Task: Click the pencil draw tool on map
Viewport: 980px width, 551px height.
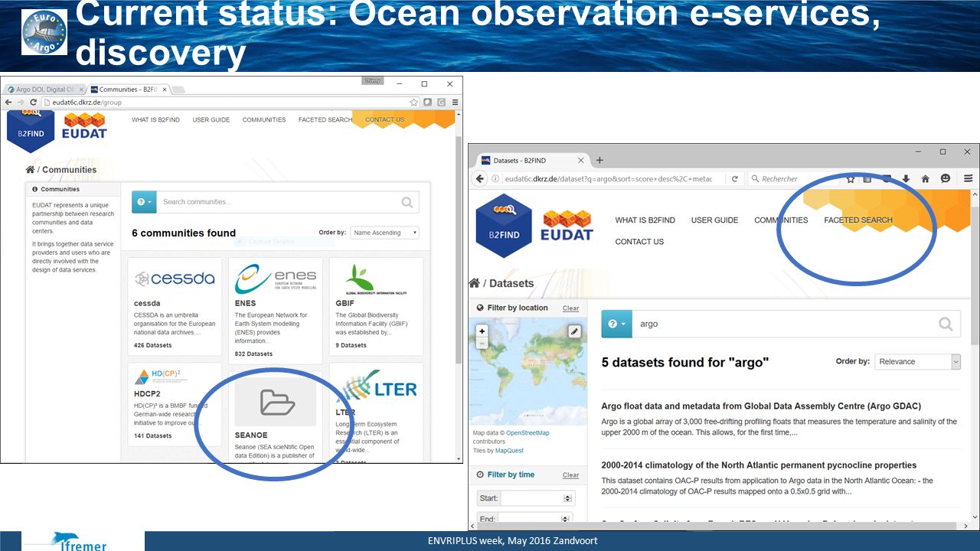Action: coord(574,331)
